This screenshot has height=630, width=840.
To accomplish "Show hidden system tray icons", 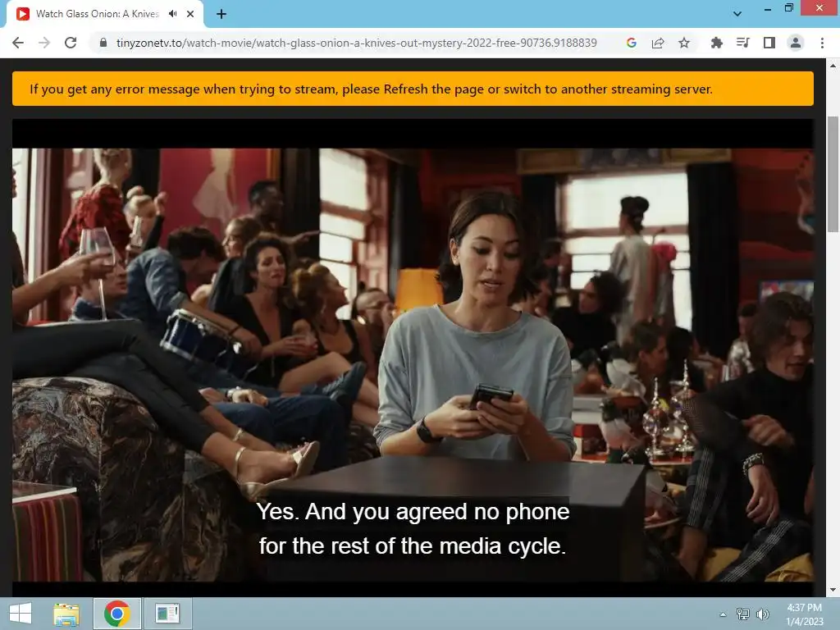I will click(x=724, y=614).
